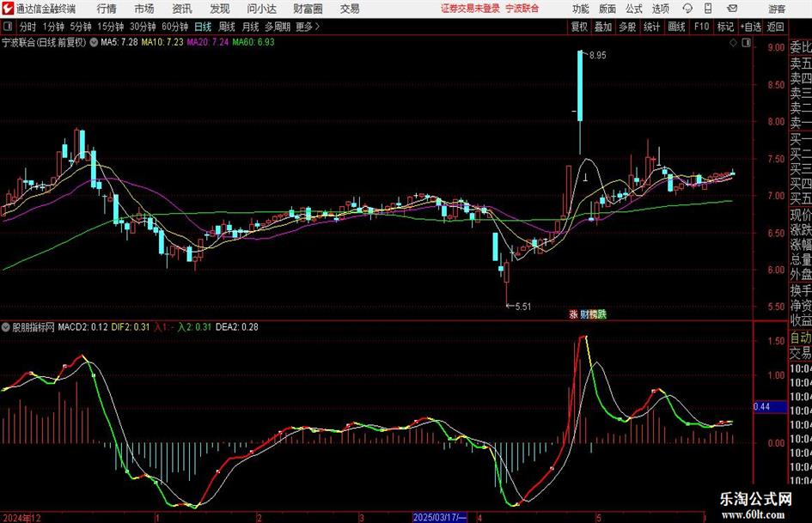The width and height of the screenshot is (812, 523).
Task: Click the 宁波联合 stock name in title bar
Action: pyautogui.click(x=522, y=9)
